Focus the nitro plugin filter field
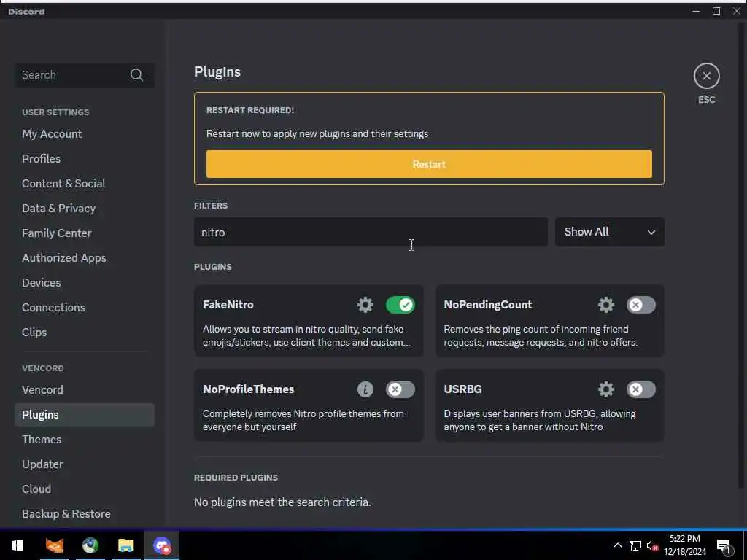Image resolution: width=747 pixels, height=560 pixels. click(371, 232)
